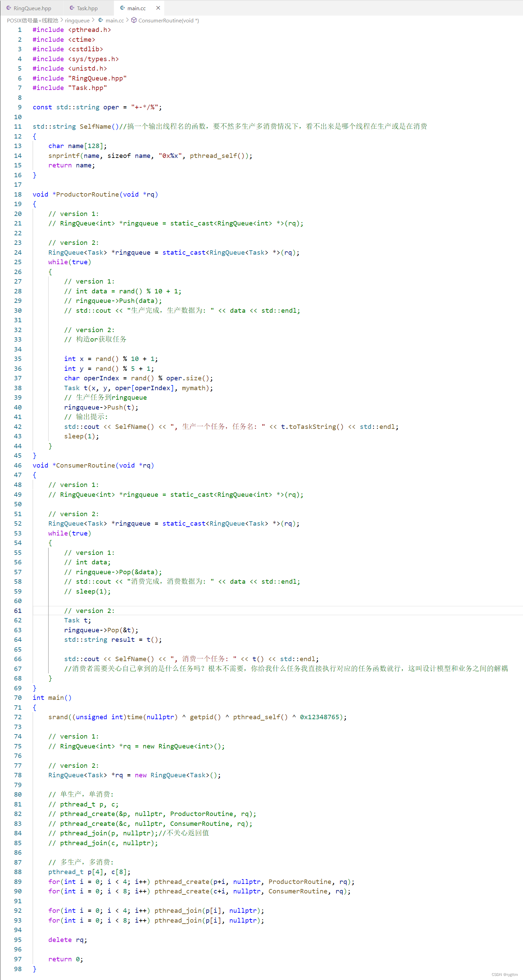The width and height of the screenshot is (523, 980).
Task: Click "// 构造or获取任务" comment
Action: [95, 339]
